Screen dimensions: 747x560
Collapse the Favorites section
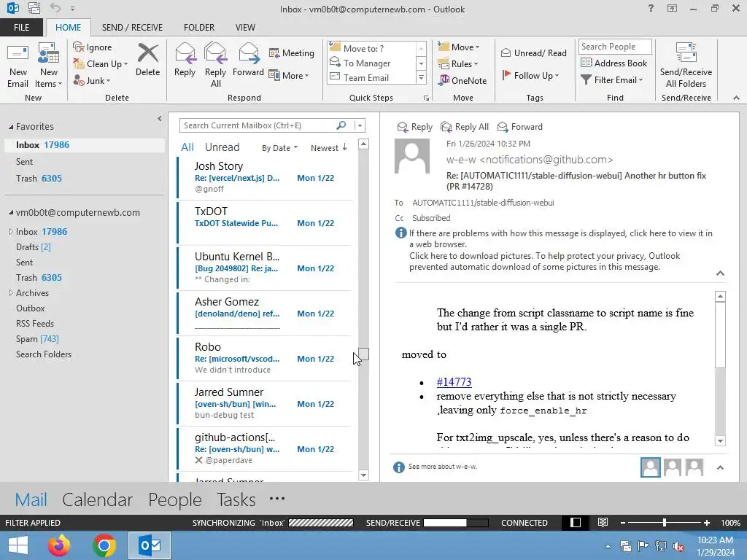10,127
